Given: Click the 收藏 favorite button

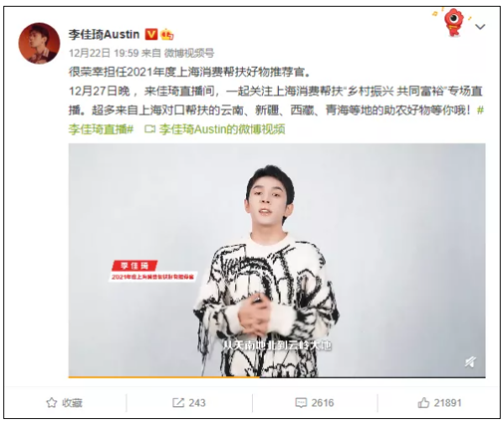Looking at the screenshot, I should (x=65, y=402).
